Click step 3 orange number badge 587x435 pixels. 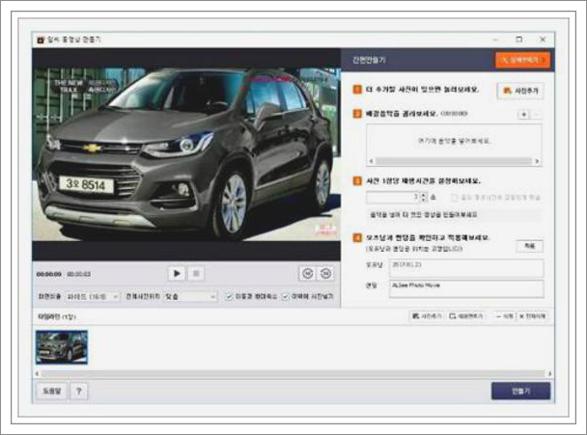[x=358, y=181]
